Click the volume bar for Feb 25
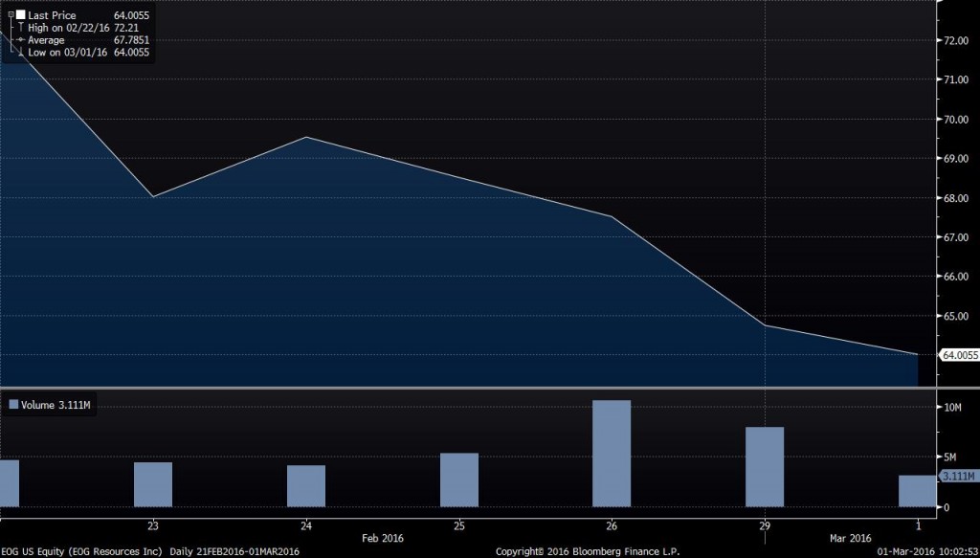 click(x=459, y=480)
